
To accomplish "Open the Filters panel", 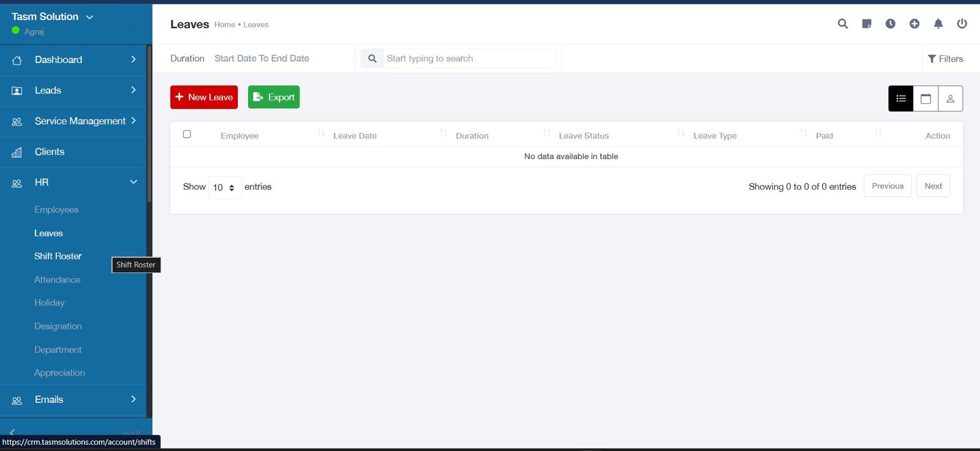I will (945, 59).
